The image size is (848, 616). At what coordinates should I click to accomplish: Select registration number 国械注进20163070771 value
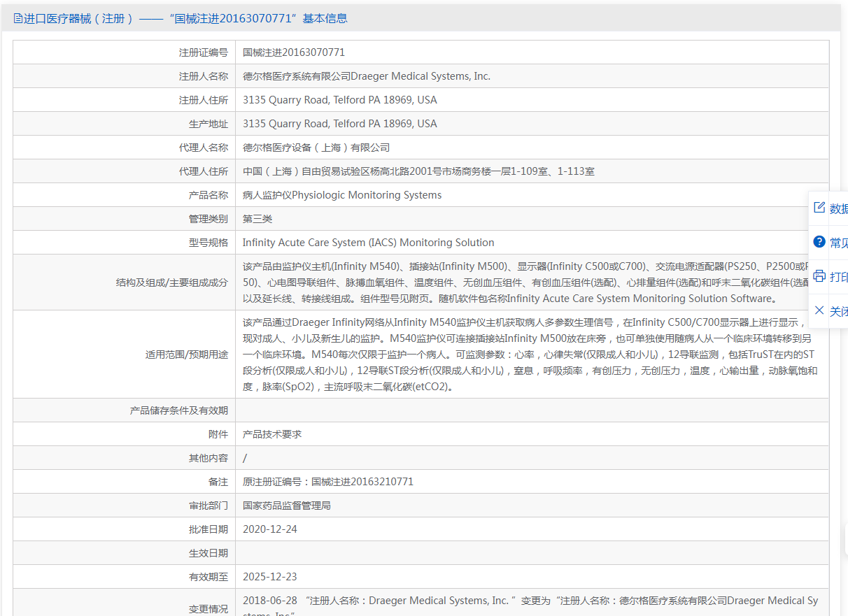[294, 52]
